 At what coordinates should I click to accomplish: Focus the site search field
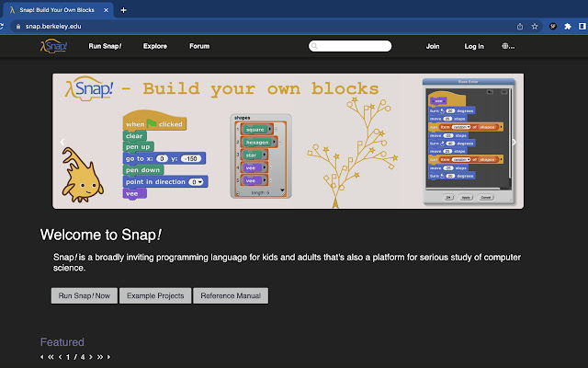pos(350,46)
